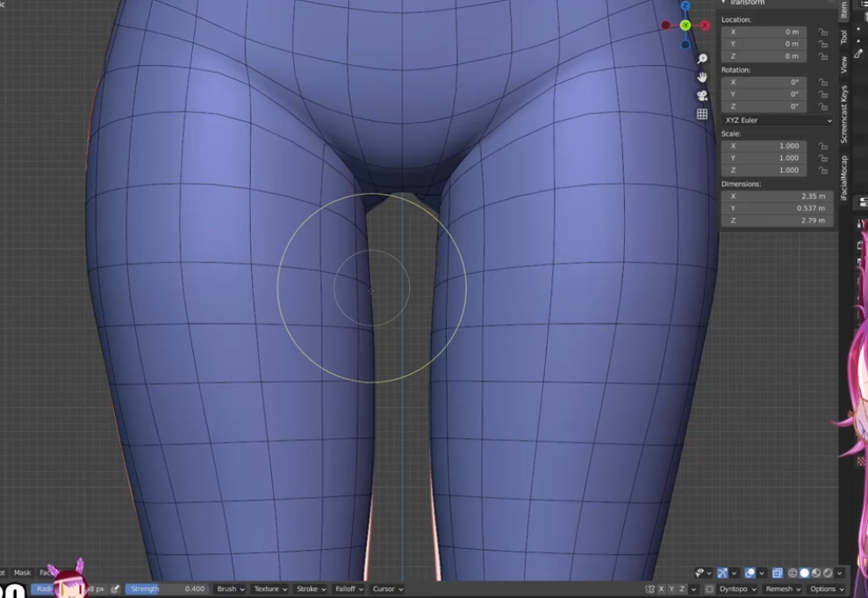Click the zoom view magnifier icon

702,59
